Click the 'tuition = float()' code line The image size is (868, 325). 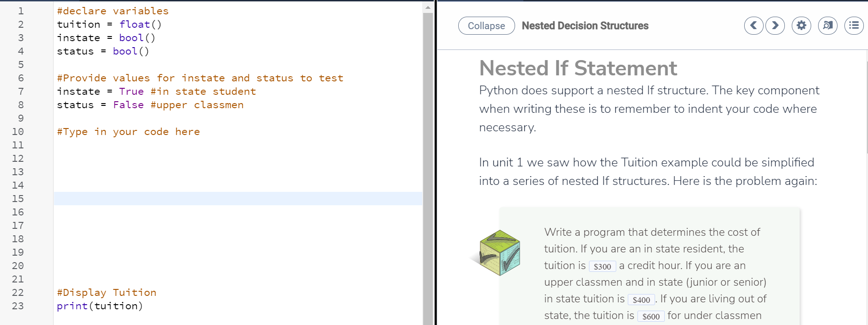point(109,25)
